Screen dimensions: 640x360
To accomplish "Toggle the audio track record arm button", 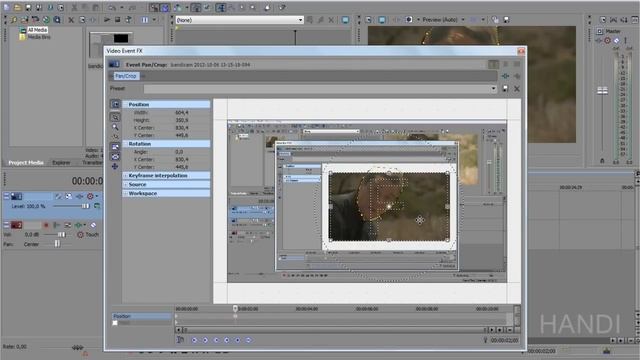I will 46,225.
